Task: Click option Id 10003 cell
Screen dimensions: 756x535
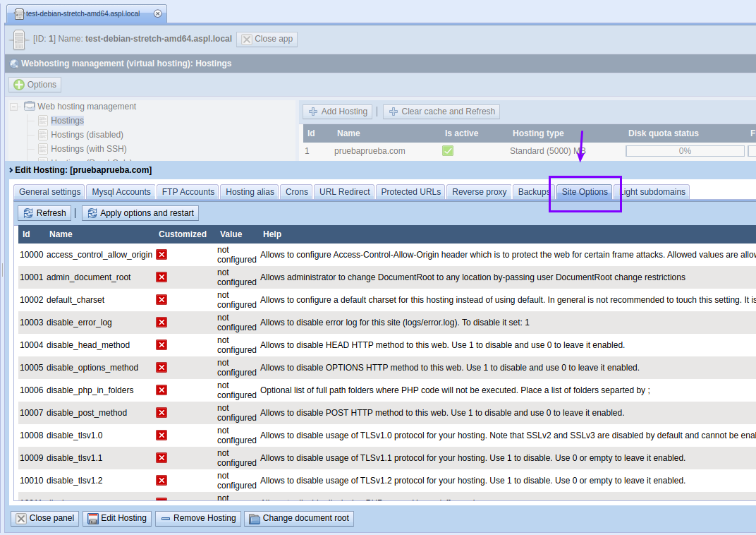Action: click(x=31, y=323)
